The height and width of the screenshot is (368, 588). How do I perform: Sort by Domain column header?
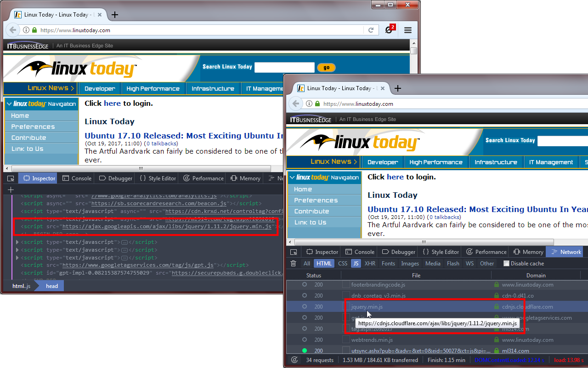[x=536, y=276]
